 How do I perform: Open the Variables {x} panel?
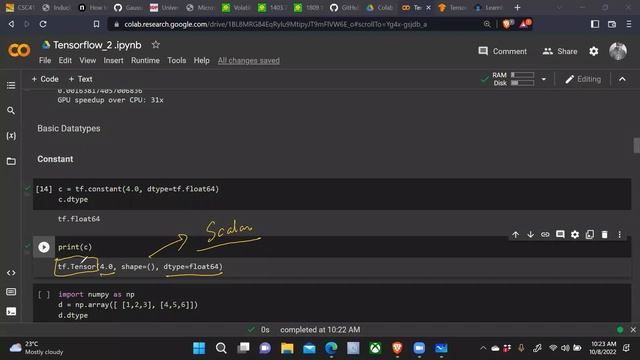point(11,136)
